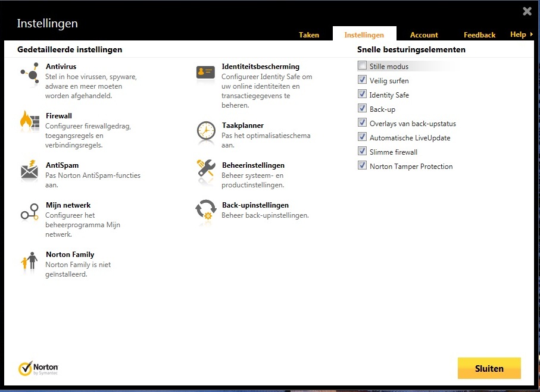The width and height of the screenshot is (540, 392).
Task: Open the Mijn netwerk nodes icon
Action: click(30, 212)
